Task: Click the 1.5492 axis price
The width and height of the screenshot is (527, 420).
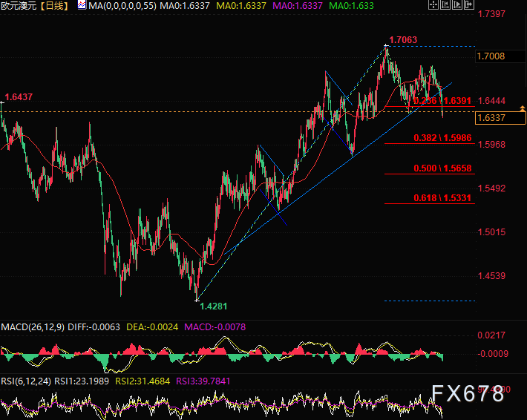Action: click(491, 188)
